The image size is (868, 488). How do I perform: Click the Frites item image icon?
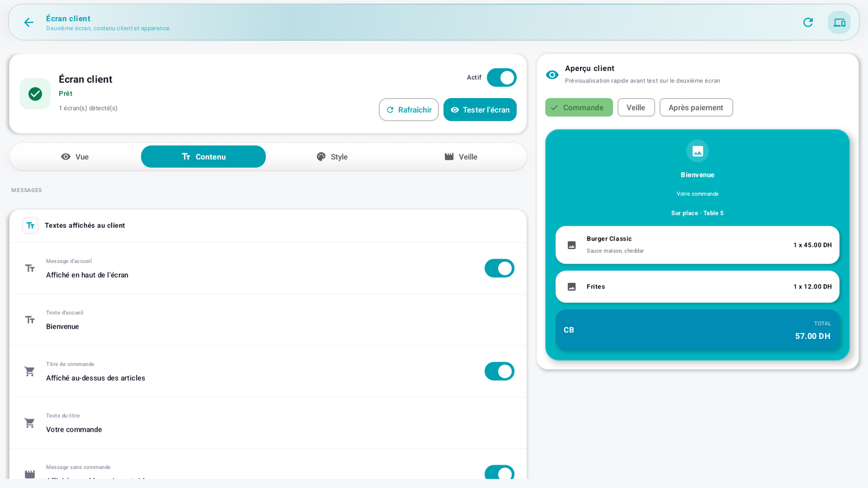pyautogui.click(x=571, y=287)
